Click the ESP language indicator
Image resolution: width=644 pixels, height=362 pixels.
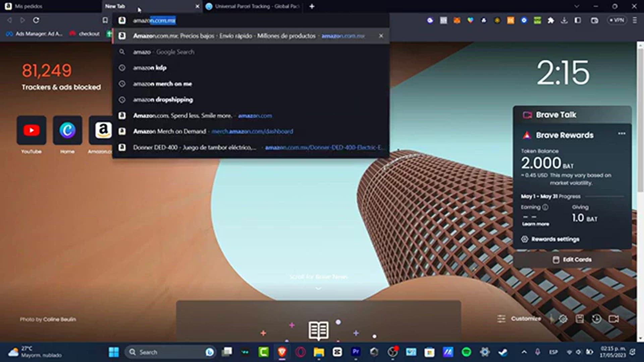click(x=553, y=352)
